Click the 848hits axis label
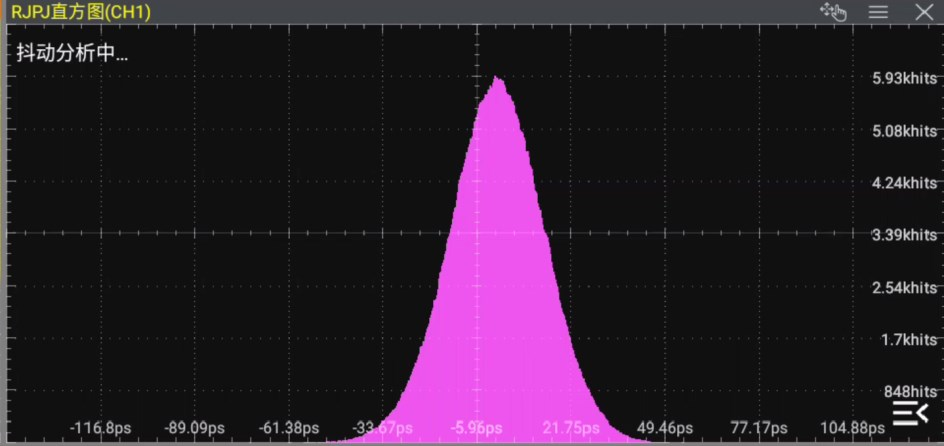The height and width of the screenshot is (446, 944). click(910, 392)
